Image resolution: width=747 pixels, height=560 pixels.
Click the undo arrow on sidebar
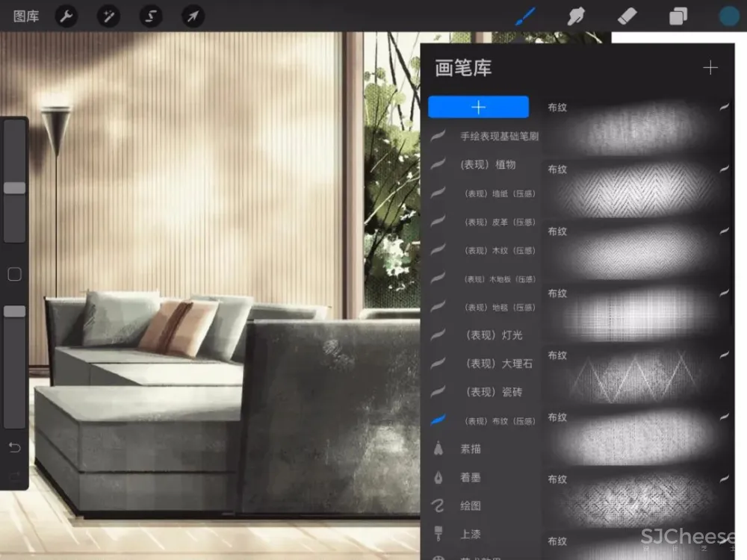tap(14, 447)
